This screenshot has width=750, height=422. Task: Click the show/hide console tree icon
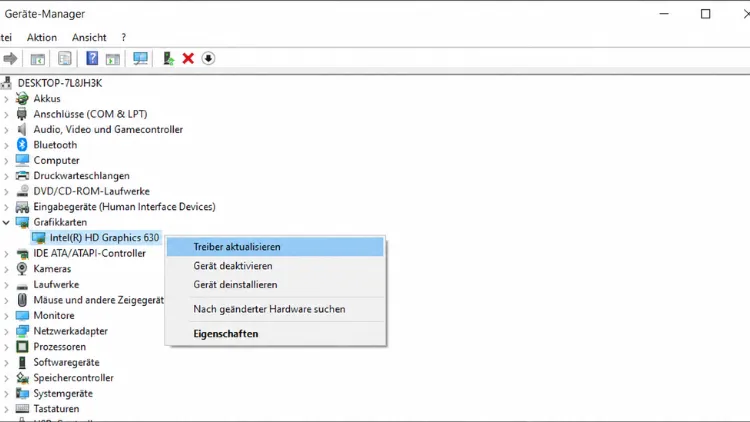point(37,59)
